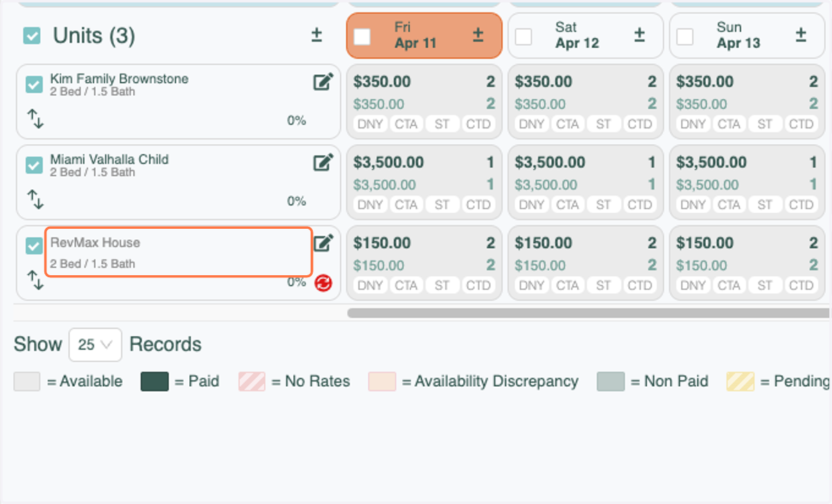Click up-down arrows icon under Kim Family Brownstone
Image resolution: width=832 pixels, height=504 pixels.
35,119
